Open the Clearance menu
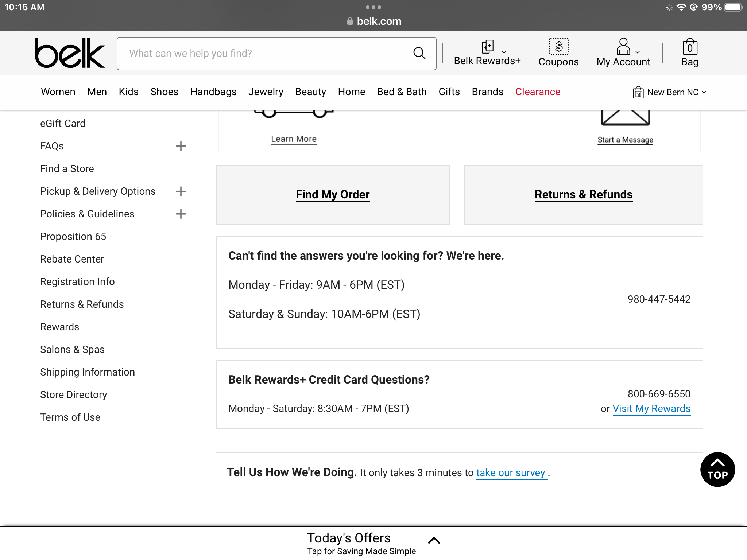This screenshot has width=747, height=560. pos(538,92)
